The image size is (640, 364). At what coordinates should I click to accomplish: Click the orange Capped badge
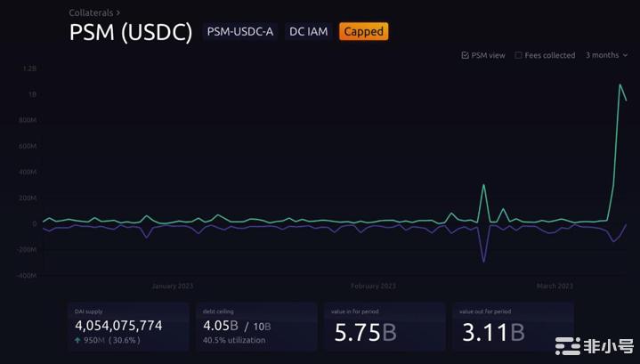pyautogui.click(x=364, y=31)
